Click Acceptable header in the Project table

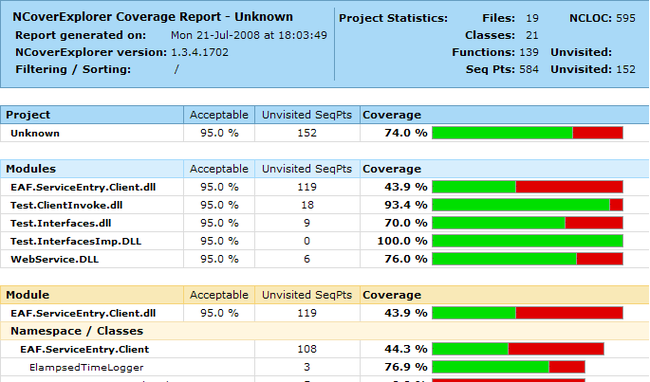point(219,115)
